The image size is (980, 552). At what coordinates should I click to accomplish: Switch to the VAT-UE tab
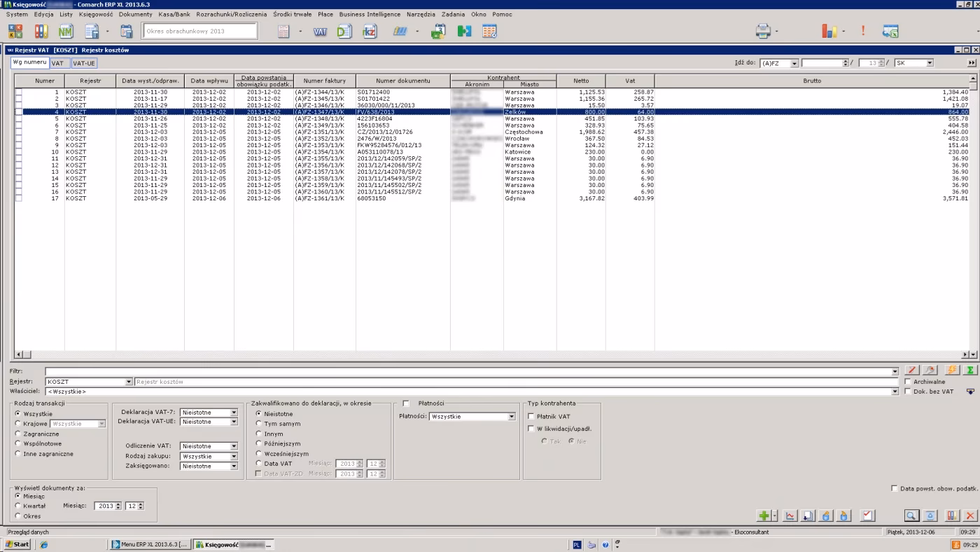(84, 63)
